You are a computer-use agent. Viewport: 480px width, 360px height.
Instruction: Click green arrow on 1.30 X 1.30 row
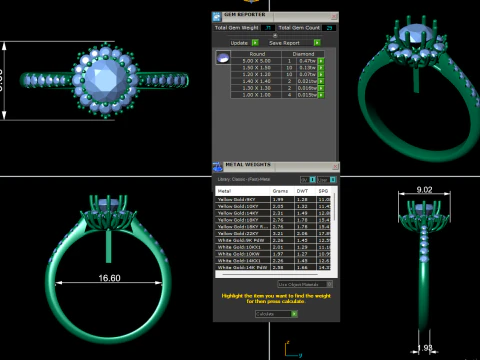321,88
